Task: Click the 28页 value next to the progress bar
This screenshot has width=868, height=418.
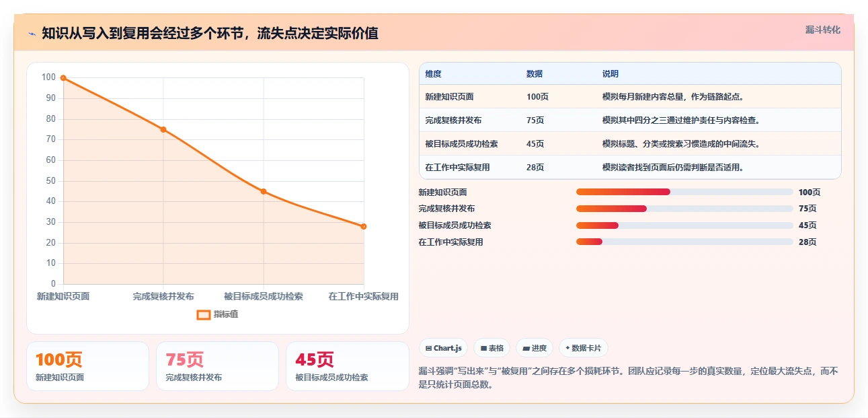Action: point(807,242)
